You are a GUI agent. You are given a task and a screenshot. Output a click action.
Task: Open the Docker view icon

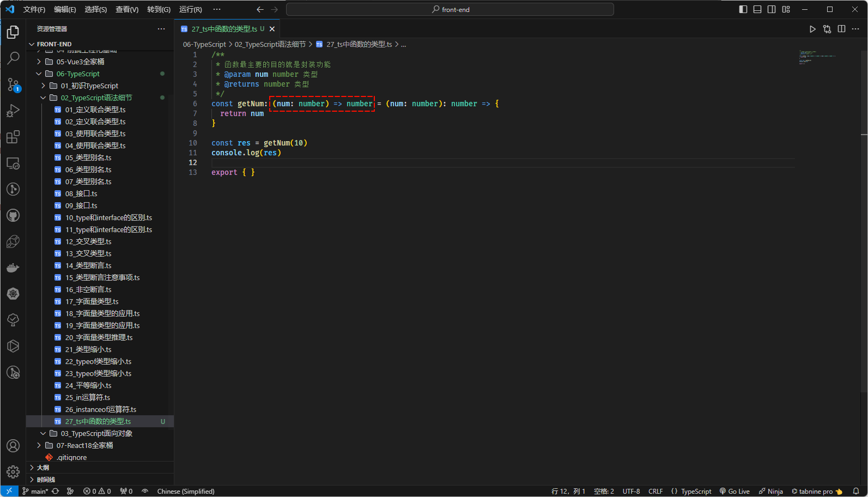pyautogui.click(x=13, y=268)
